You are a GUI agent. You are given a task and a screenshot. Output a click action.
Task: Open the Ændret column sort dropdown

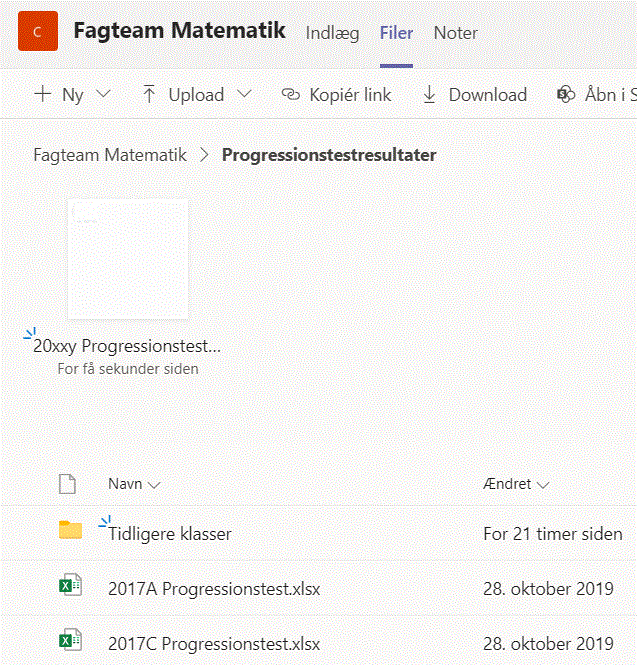click(543, 485)
